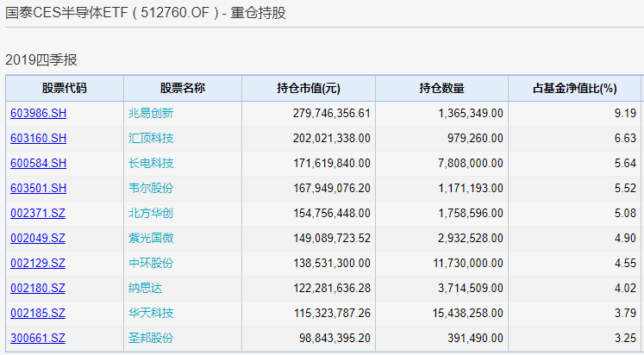Select holding quantity 2,932,528.00
644x355 pixels.
[471, 239]
